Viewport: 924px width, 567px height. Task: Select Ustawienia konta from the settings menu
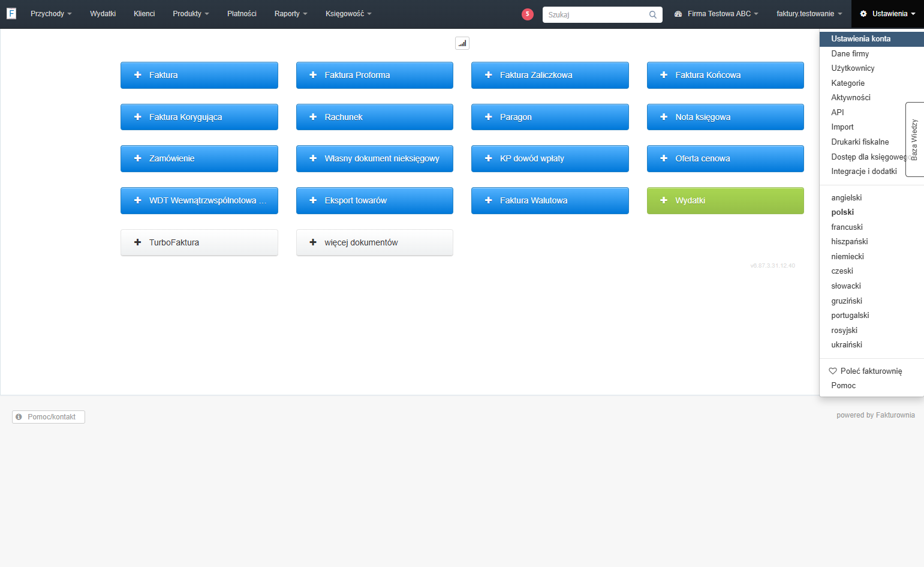click(x=872, y=39)
